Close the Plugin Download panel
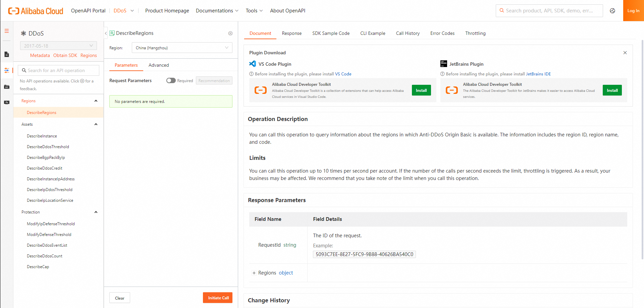Image resolution: width=644 pixels, height=308 pixels. point(625,53)
